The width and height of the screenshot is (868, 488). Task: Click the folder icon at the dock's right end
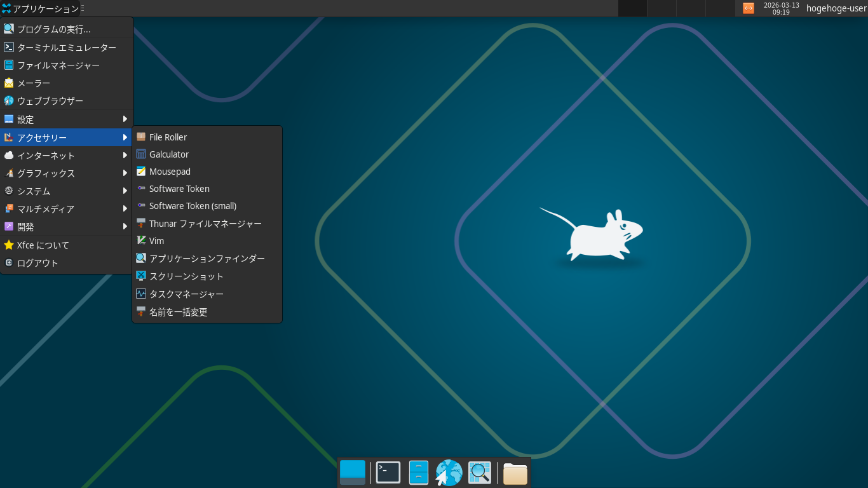515,472
